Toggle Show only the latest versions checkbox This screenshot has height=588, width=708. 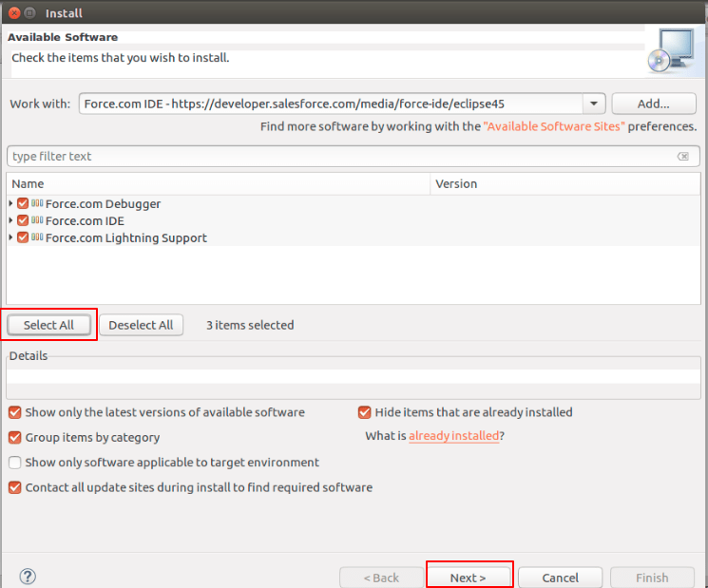coord(15,412)
